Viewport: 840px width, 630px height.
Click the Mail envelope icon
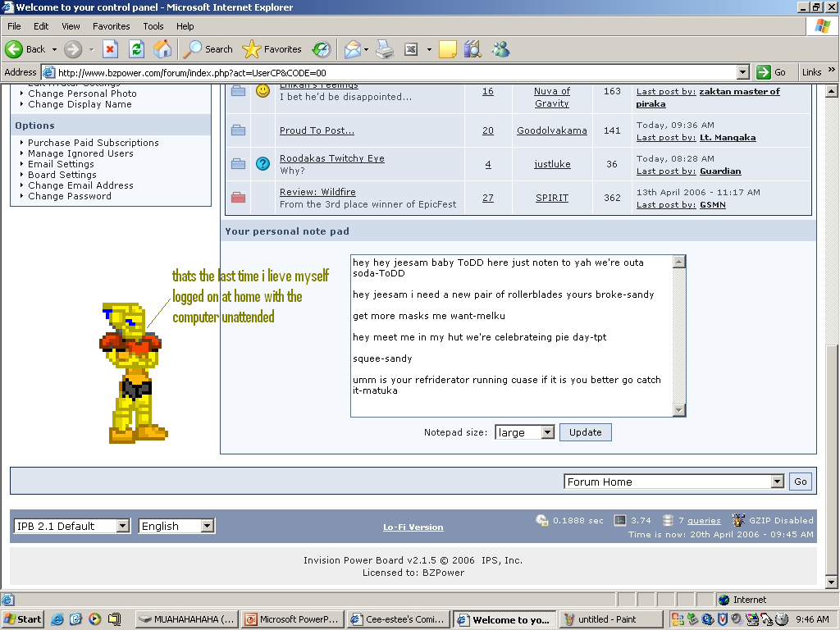[x=353, y=49]
